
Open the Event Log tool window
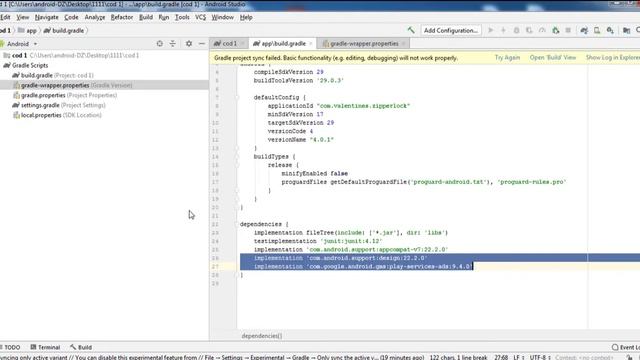[x=626, y=347]
